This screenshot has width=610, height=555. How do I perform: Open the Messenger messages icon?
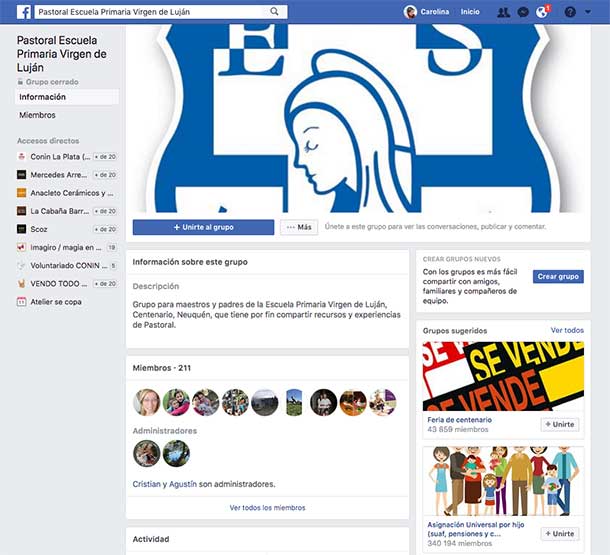click(x=523, y=12)
